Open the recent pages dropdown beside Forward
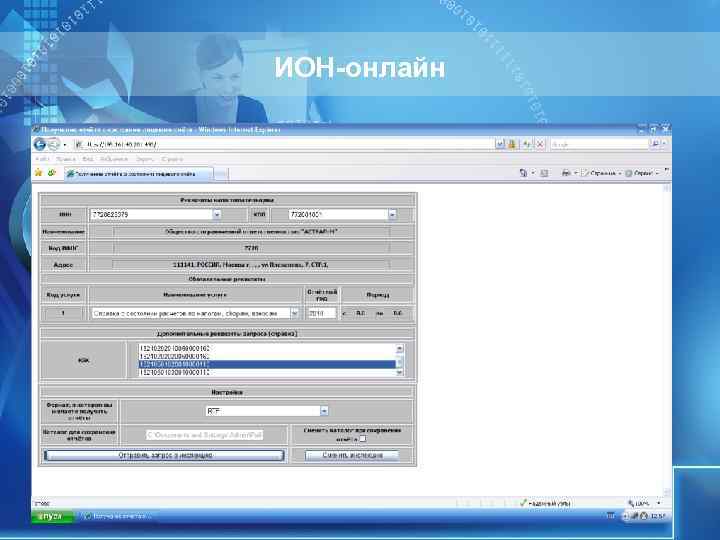 pos(65,145)
